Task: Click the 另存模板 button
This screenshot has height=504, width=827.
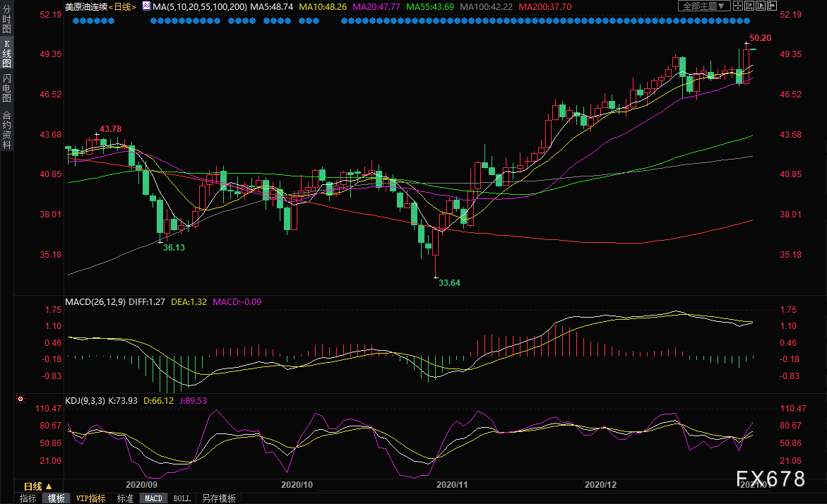Action: pyautogui.click(x=219, y=498)
